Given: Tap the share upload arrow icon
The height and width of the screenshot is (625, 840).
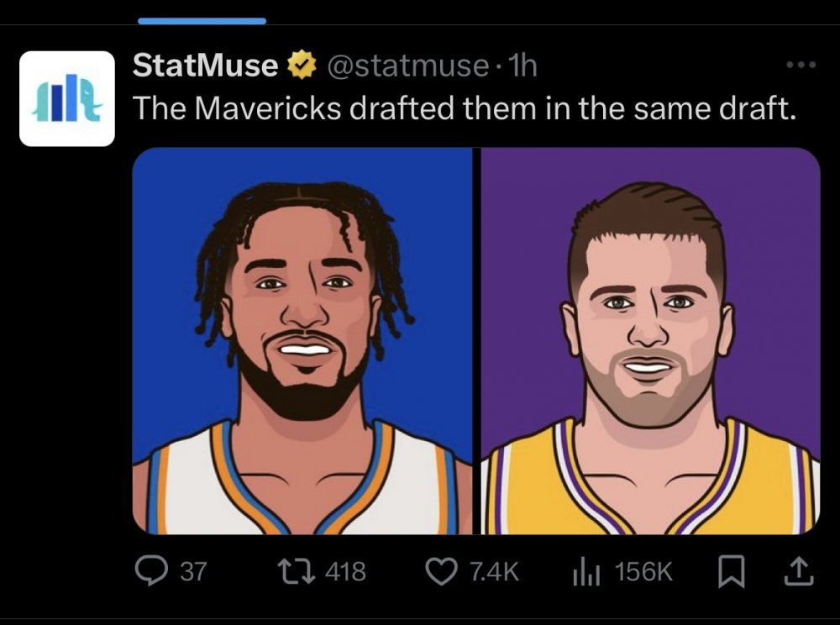Looking at the screenshot, I should tap(799, 572).
